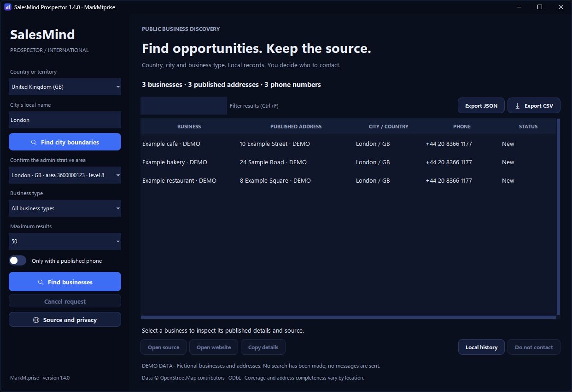Screen dimensions: 572x392
Task: Click the Export JSON button
Action: pos(481,105)
